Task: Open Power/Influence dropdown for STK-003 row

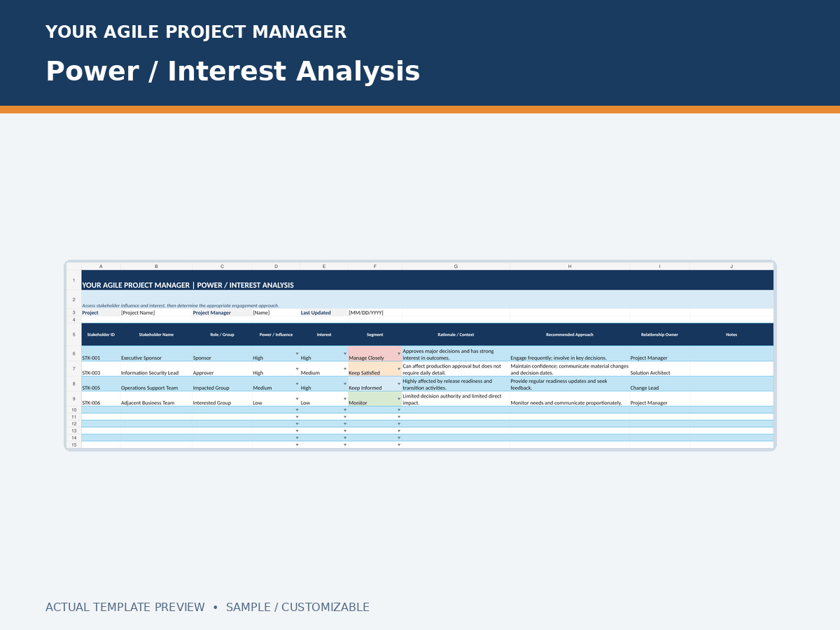Action: pyautogui.click(x=297, y=369)
